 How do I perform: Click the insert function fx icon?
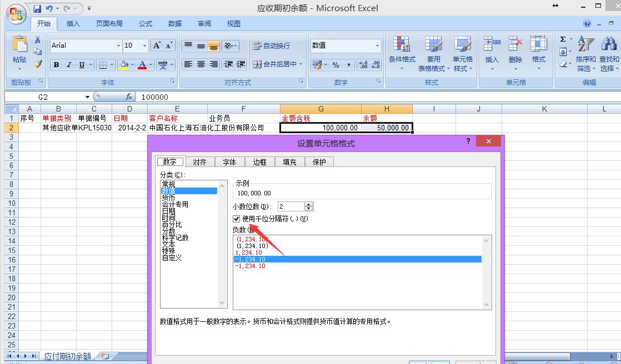tap(129, 97)
